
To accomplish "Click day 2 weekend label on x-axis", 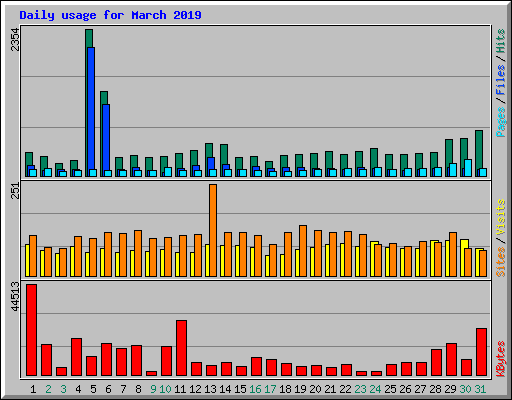I will click(x=48, y=389).
